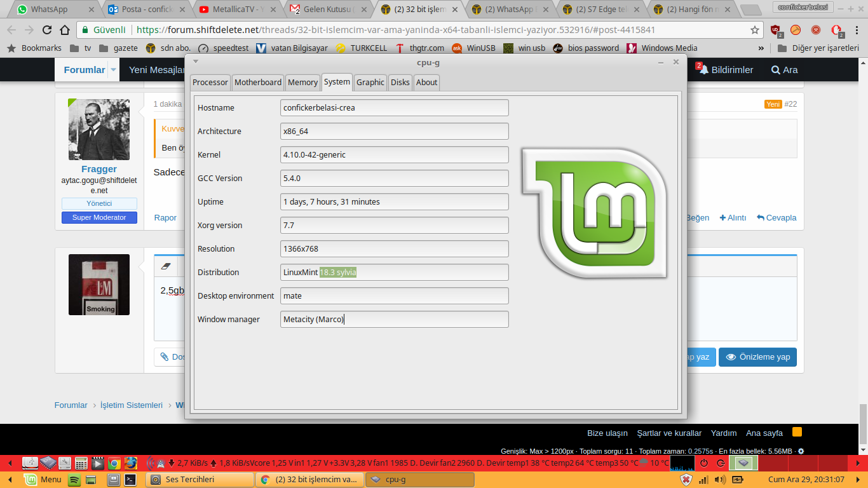Open the forum Ara search
The height and width of the screenshot is (488, 868).
(x=784, y=70)
